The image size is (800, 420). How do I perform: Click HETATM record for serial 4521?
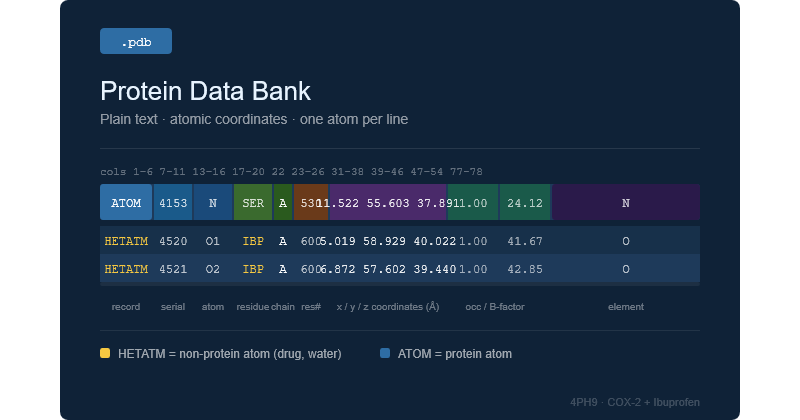(x=126, y=269)
